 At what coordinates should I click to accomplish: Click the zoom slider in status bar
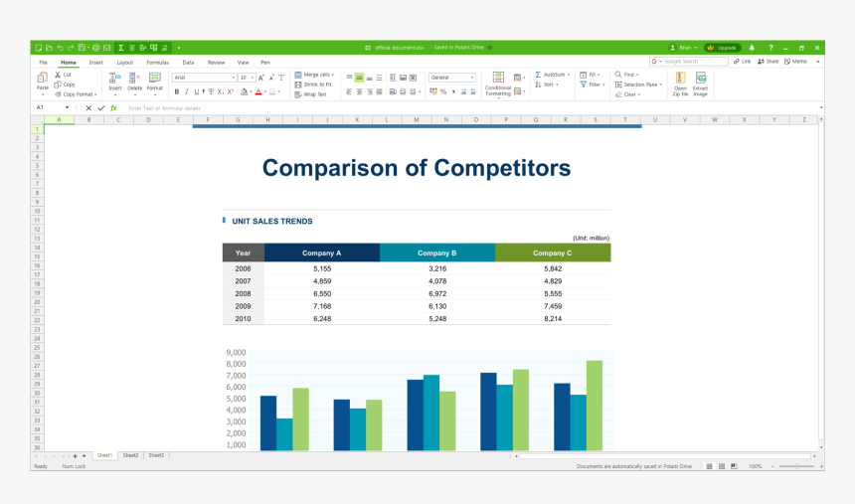(796, 466)
